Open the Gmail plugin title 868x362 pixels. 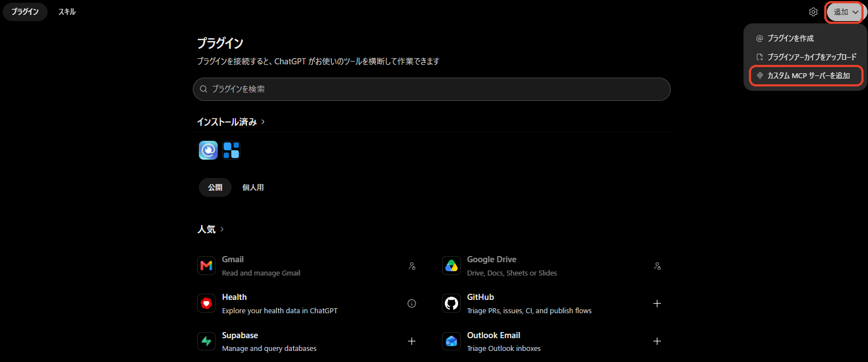[233, 259]
